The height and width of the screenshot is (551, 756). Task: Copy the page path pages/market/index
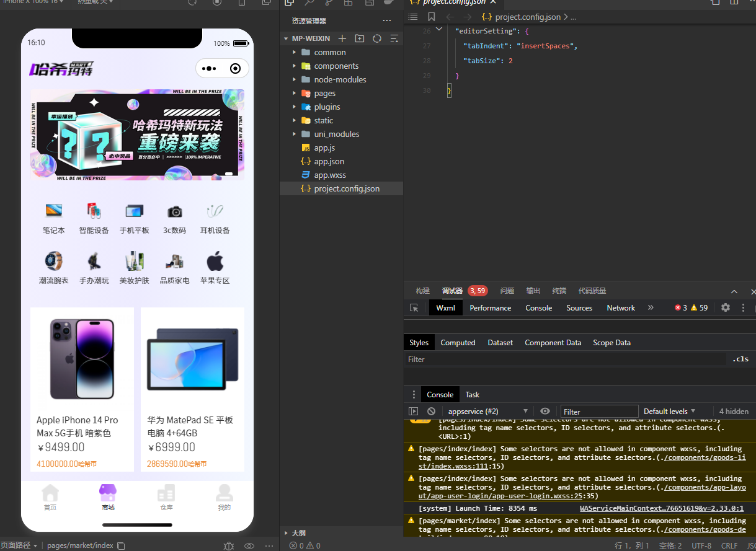(x=122, y=546)
